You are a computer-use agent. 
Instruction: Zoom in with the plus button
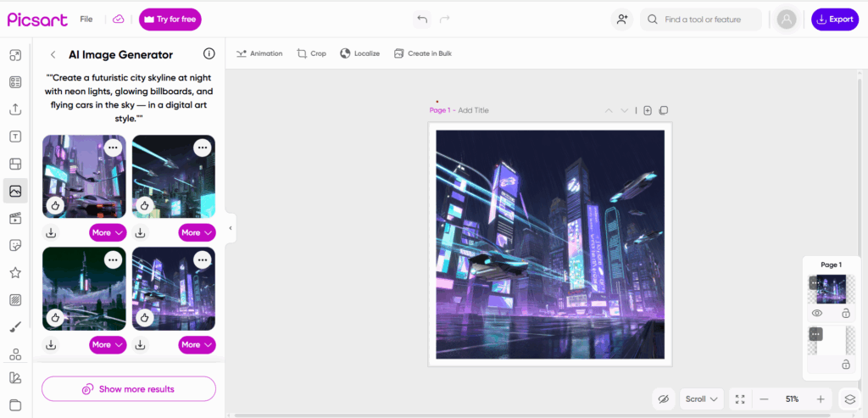[821, 398]
